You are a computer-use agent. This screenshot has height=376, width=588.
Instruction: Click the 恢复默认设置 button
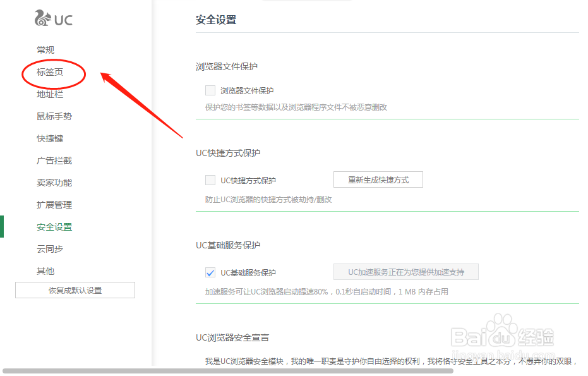tap(75, 289)
